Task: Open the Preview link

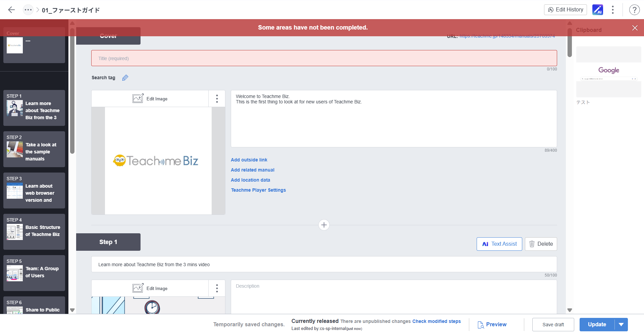Action: tap(492, 325)
